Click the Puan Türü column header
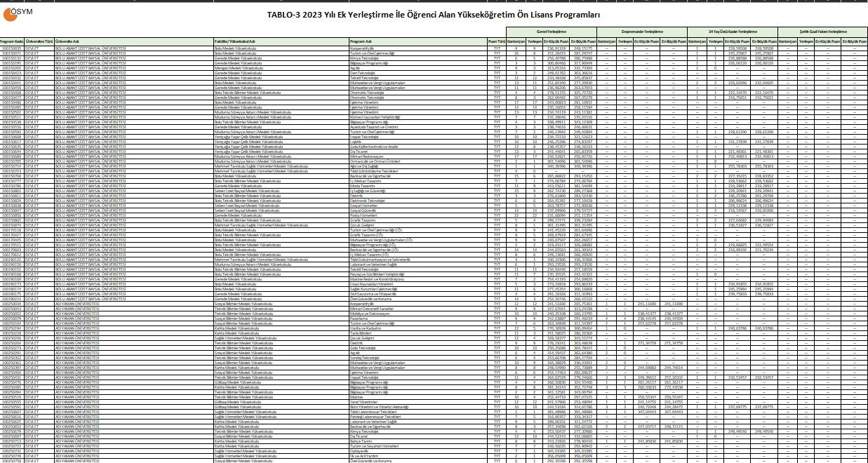 coord(497,42)
